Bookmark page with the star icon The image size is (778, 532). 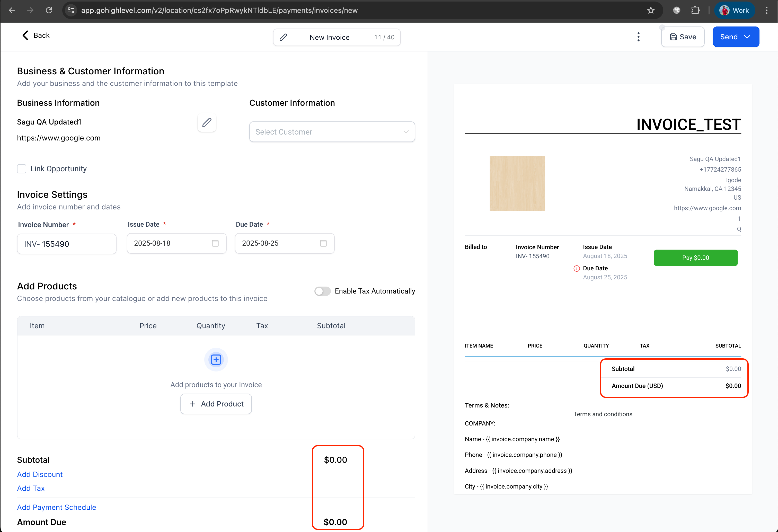point(650,10)
